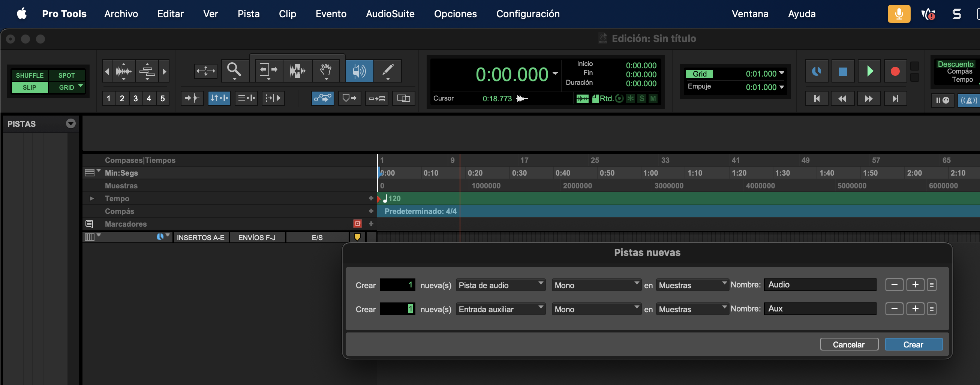The height and width of the screenshot is (385, 980).
Task: Open the AudioSuite menu
Action: pos(390,14)
